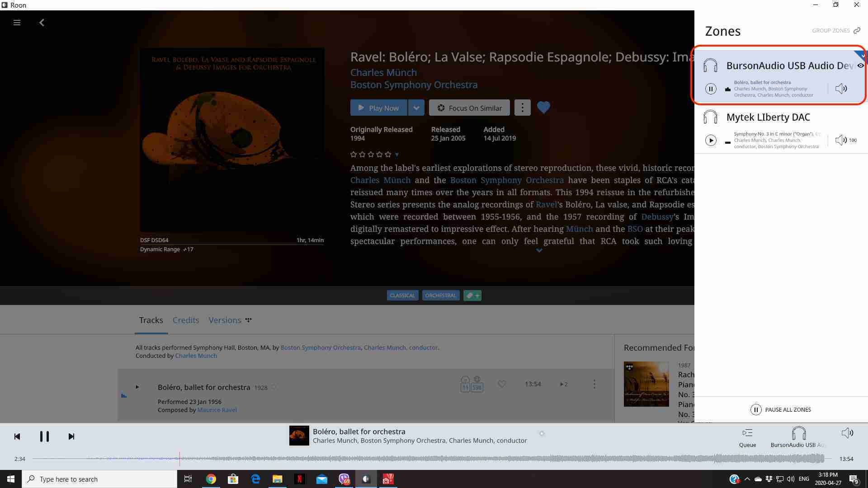Play the Mytek Liberty DAC zone

tap(711, 141)
